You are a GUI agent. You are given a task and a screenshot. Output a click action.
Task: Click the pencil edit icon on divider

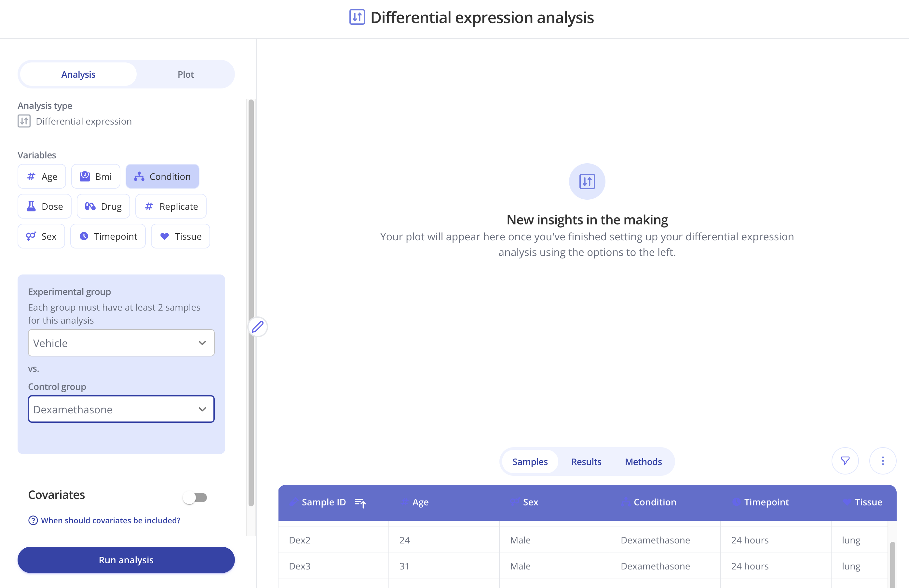pos(257,327)
